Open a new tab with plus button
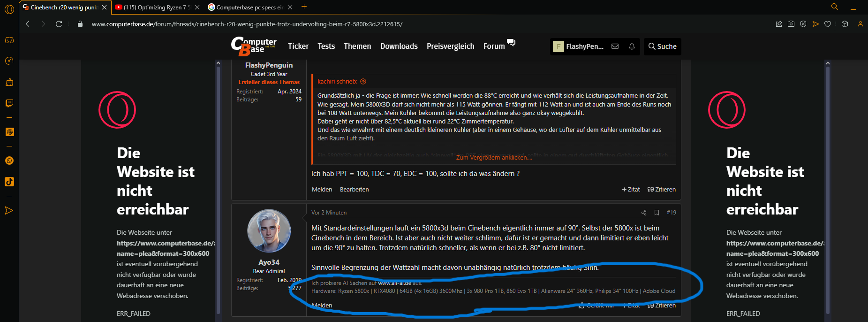This screenshot has width=868, height=322. pyautogui.click(x=304, y=7)
